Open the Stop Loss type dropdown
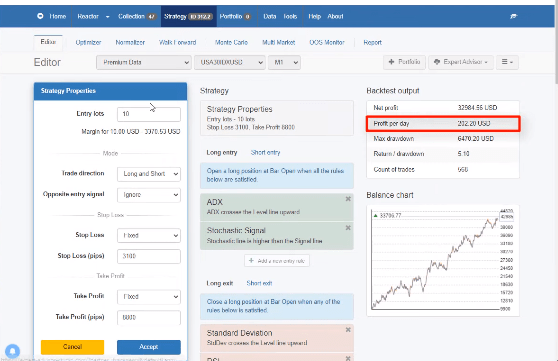Screen dimensions: 558x361 pos(149,235)
